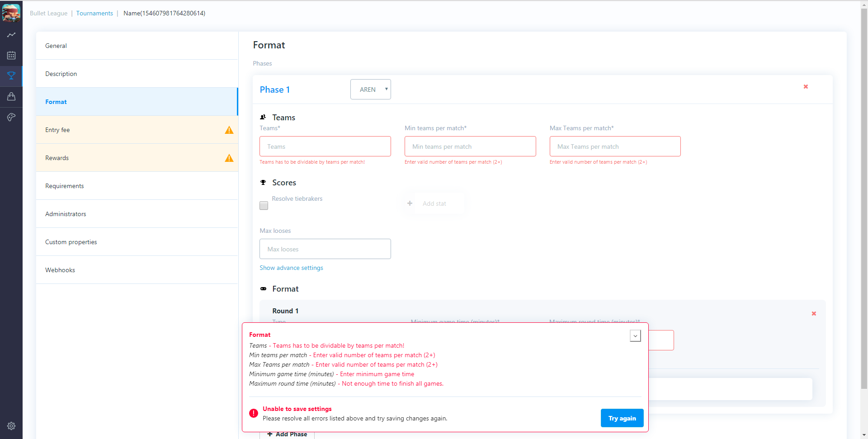The image size is (868, 439).
Task: Click the page vertical scrollbar
Action: click(x=864, y=199)
